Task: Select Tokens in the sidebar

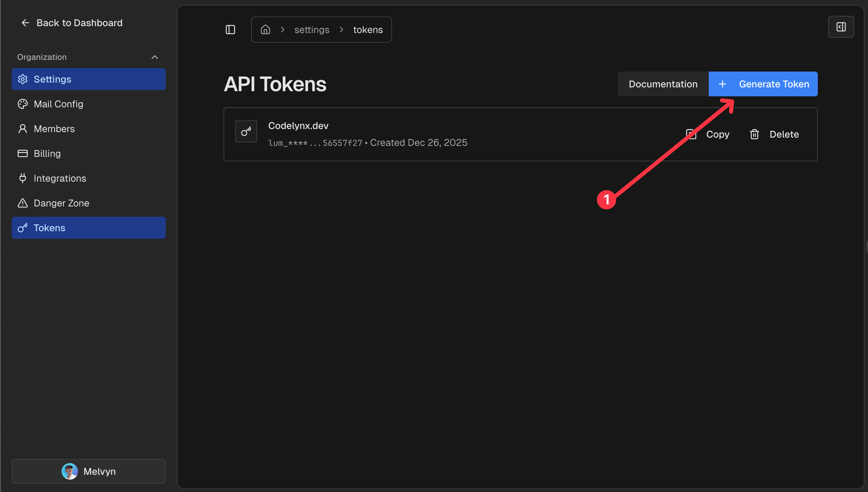Action: click(49, 228)
